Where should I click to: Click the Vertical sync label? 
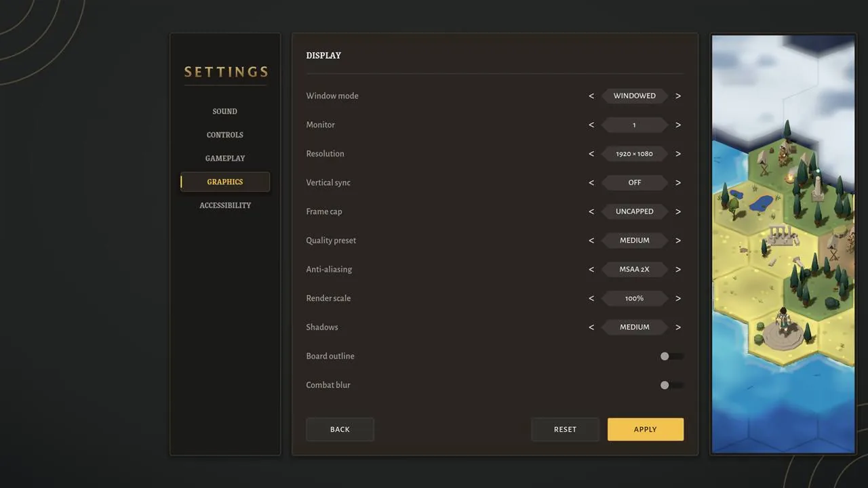[x=328, y=182]
